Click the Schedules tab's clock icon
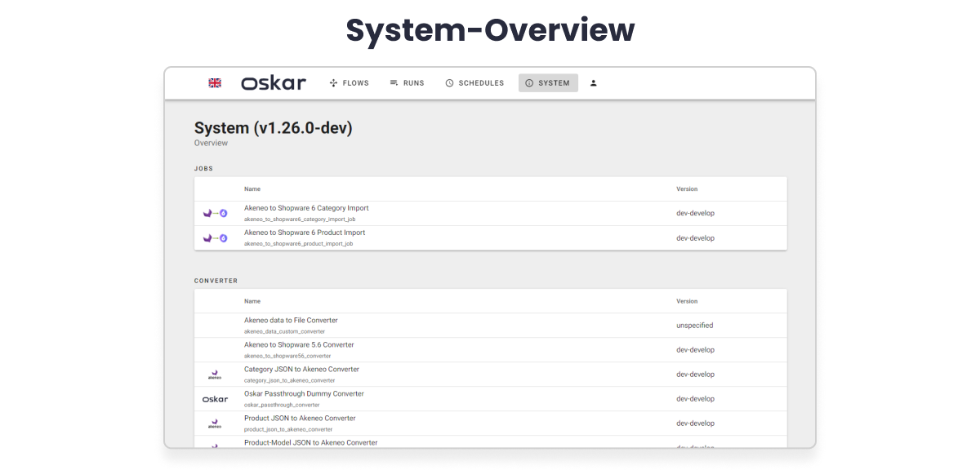The width and height of the screenshot is (980, 470). coord(449,83)
